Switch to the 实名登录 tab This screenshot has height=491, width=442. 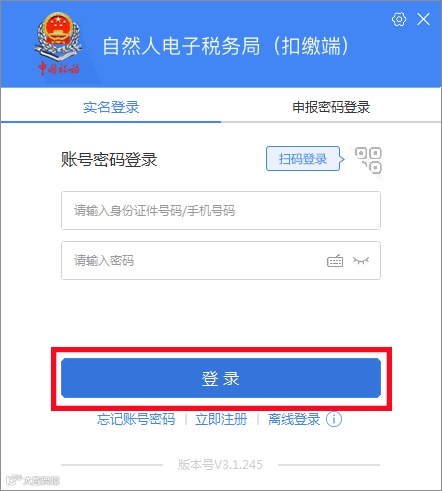(111, 107)
